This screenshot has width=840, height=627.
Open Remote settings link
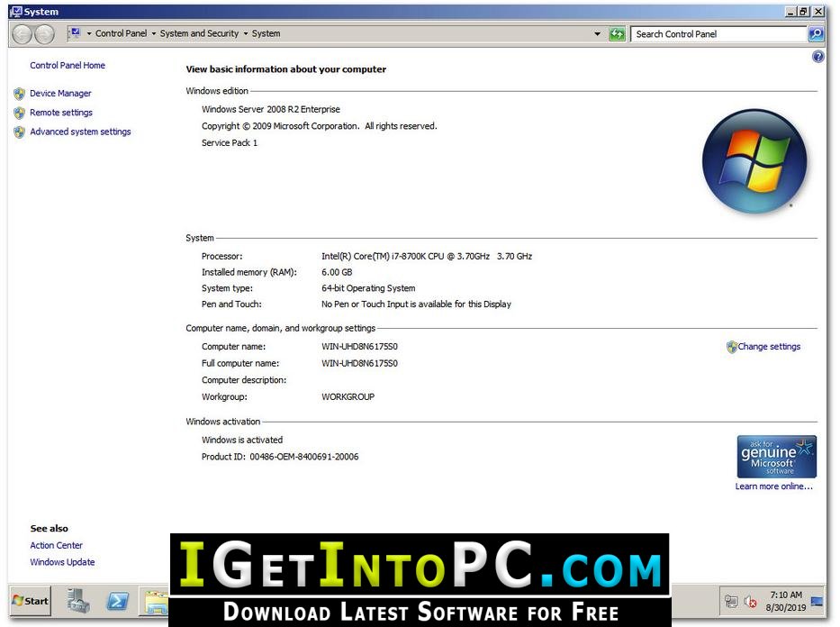tap(61, 113)
